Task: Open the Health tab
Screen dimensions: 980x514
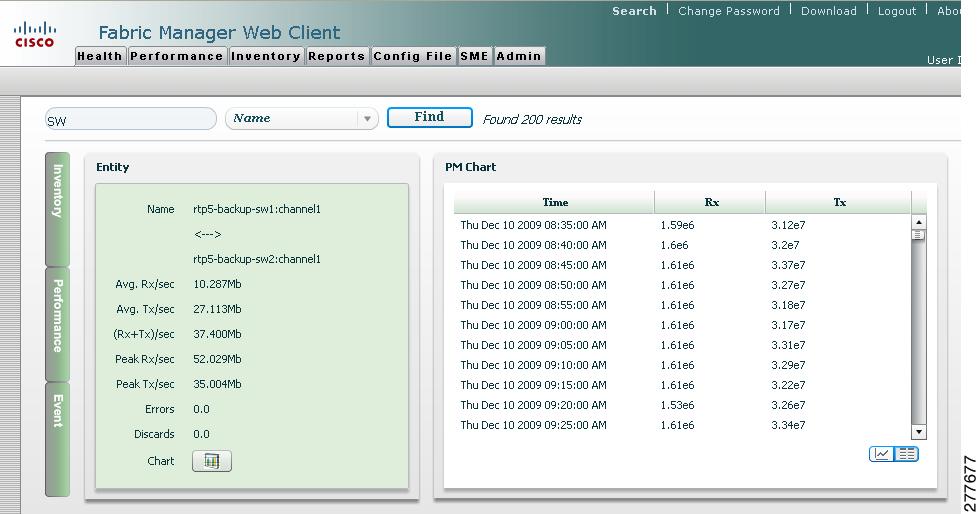Action: 99,56
